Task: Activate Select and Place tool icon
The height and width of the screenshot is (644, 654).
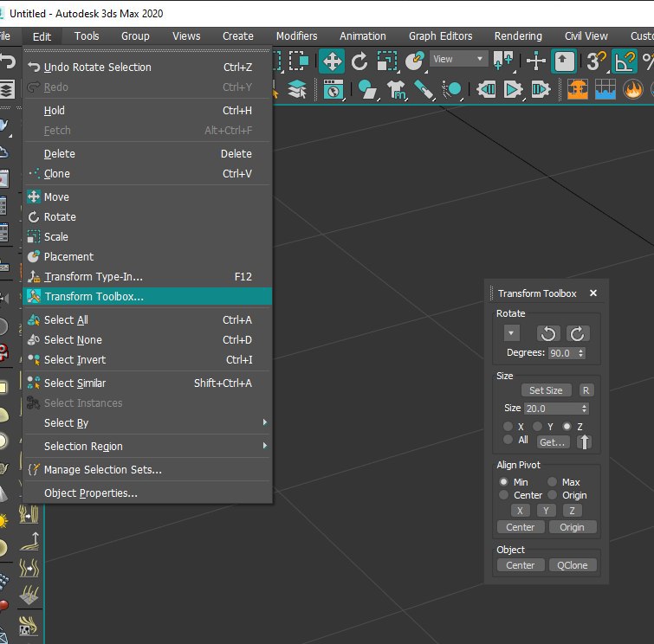Action: click(415, 61)
